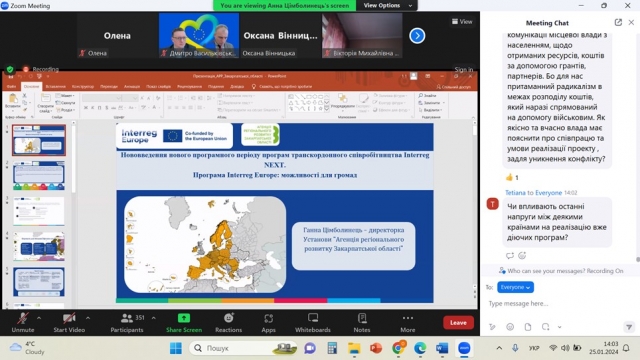Click the emoji icon below message box

point(510,327)
